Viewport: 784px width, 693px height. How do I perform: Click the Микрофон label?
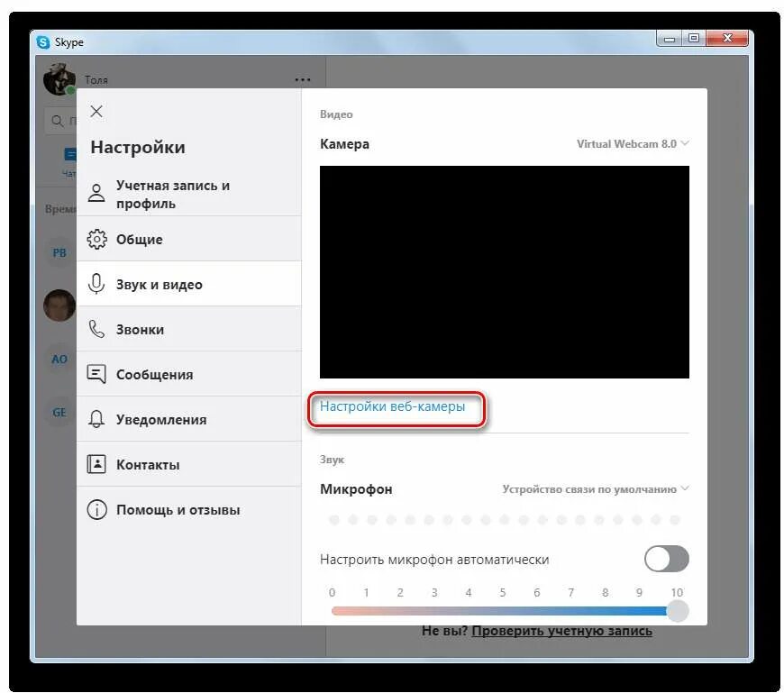[356, 489]
